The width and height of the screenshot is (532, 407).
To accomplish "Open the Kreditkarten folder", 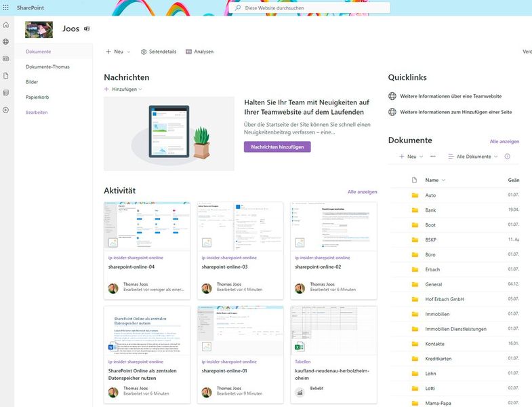I will coord(438,359).
